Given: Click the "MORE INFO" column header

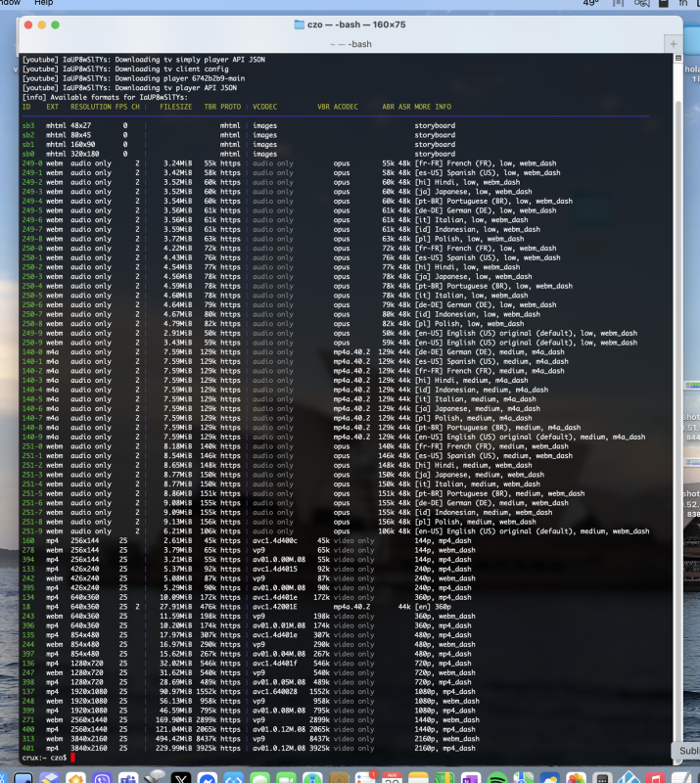Looking at the screenshot, I should 433,107.
